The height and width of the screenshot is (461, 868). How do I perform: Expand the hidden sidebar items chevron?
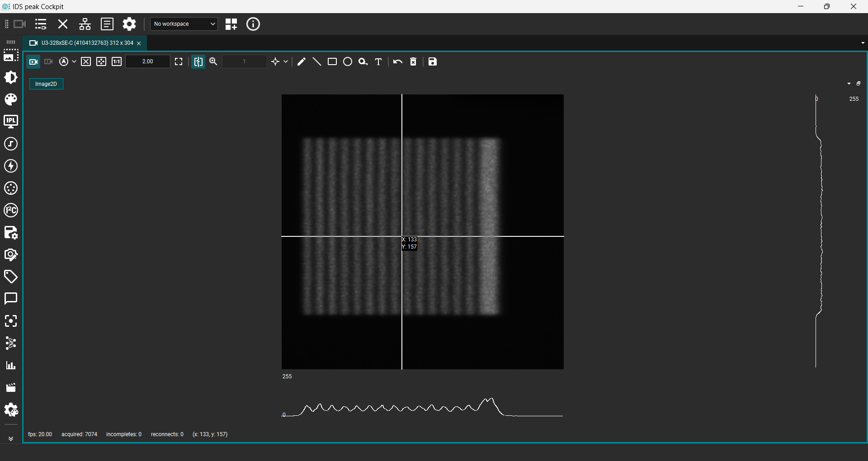11,438
